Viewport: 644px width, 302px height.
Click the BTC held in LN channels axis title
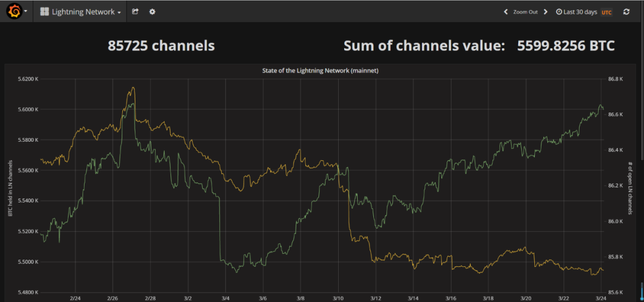9,188
